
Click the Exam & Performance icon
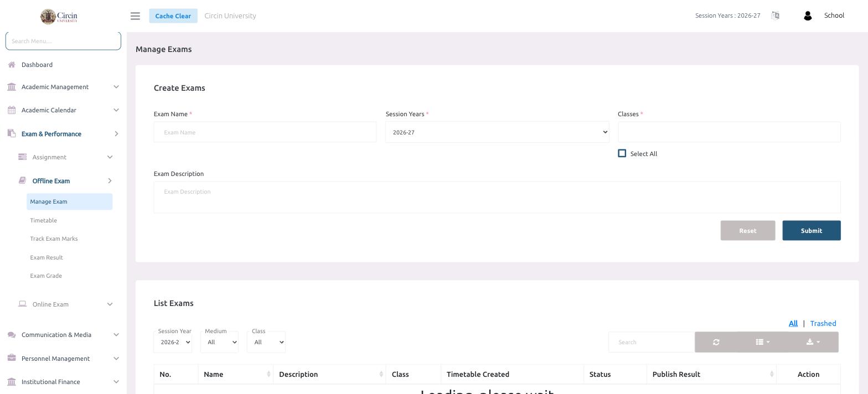[x=12, y=133]
